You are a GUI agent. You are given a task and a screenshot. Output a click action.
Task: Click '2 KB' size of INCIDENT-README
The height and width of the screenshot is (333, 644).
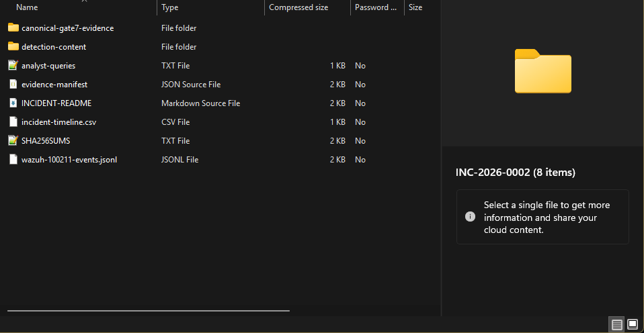pos(337,103)
